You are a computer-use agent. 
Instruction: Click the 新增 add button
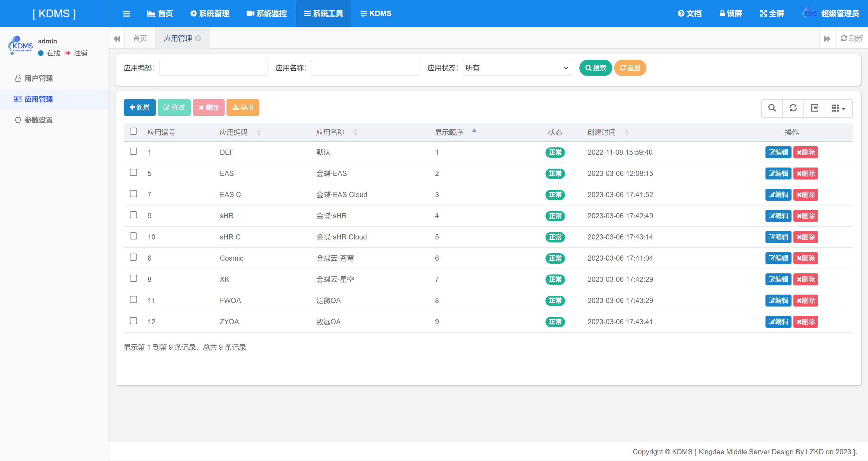pyautogui.click(x=139, y=108)
